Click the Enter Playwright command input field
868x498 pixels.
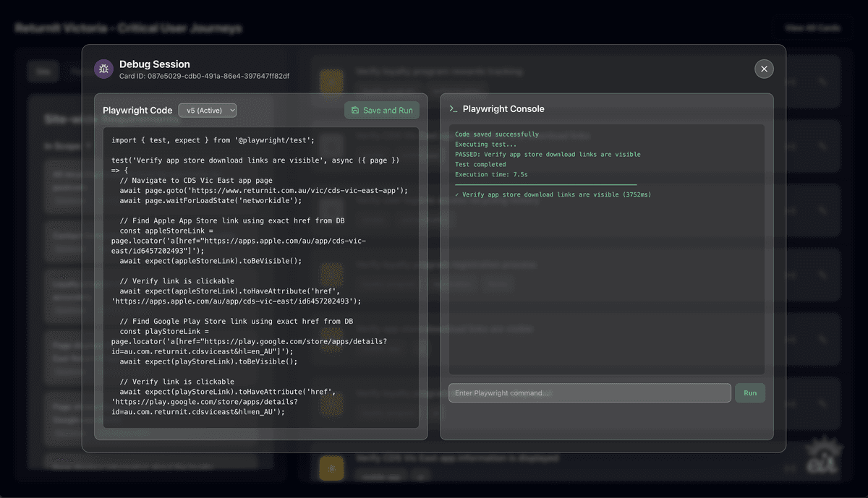(590, 392)
